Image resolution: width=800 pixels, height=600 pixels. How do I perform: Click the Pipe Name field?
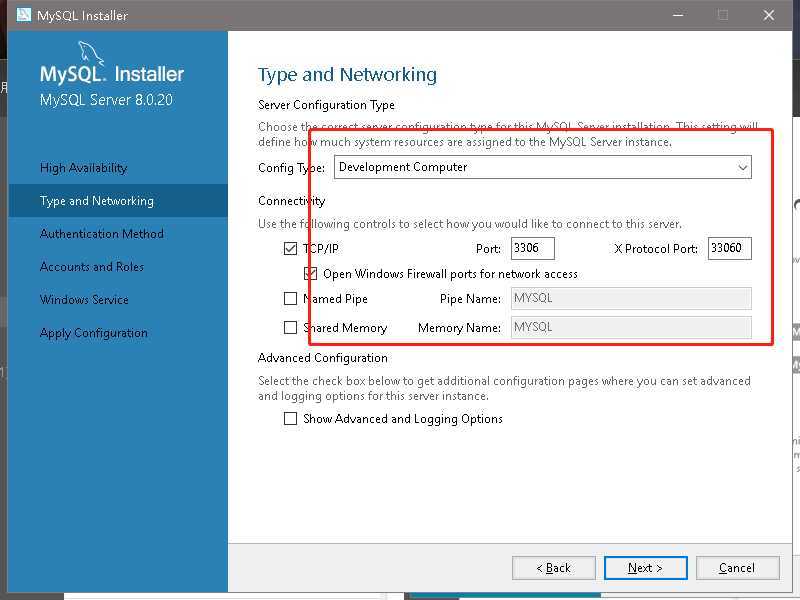tap(631, 298)
